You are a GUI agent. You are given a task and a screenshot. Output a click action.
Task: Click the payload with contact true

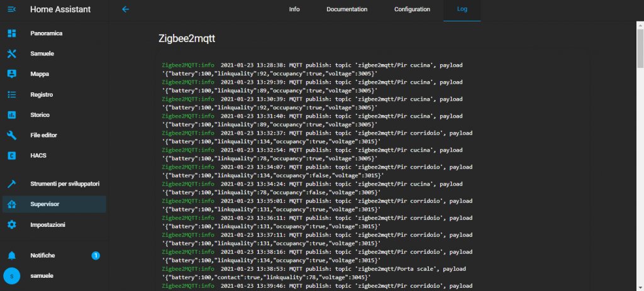(x=267, y=277)
